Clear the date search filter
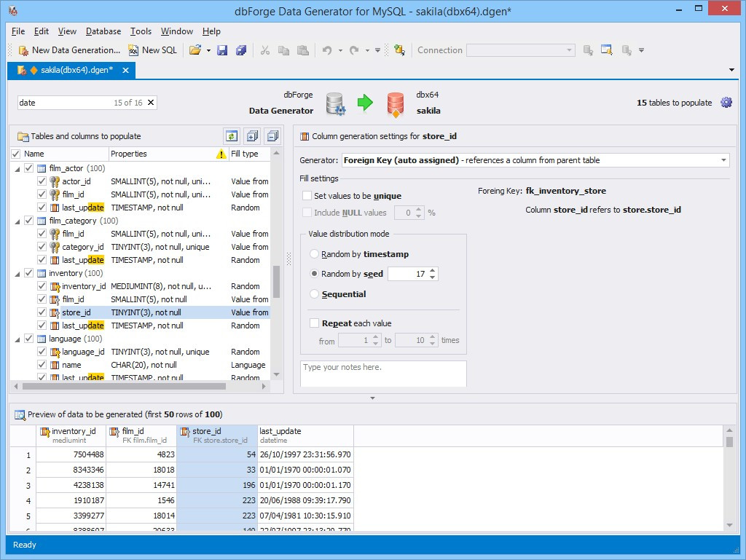Screen dimensions: 746x560 [x=151, y=102]
